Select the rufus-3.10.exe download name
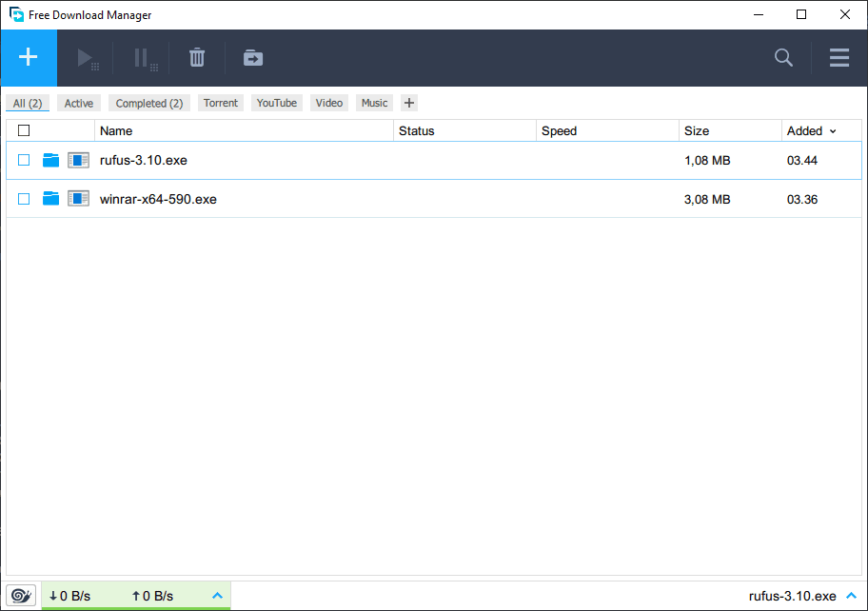The width and height of the screenshot is (868, 611). (x=144, y=161)
